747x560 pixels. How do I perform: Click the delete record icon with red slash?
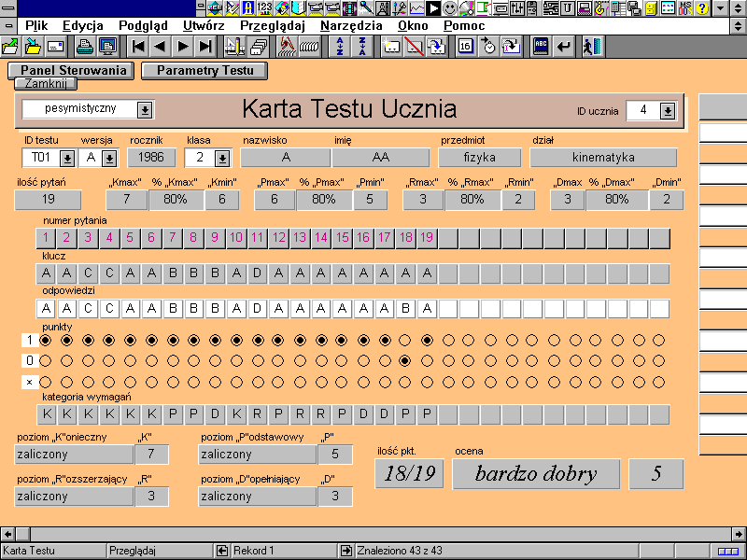(x=414, y=46)
